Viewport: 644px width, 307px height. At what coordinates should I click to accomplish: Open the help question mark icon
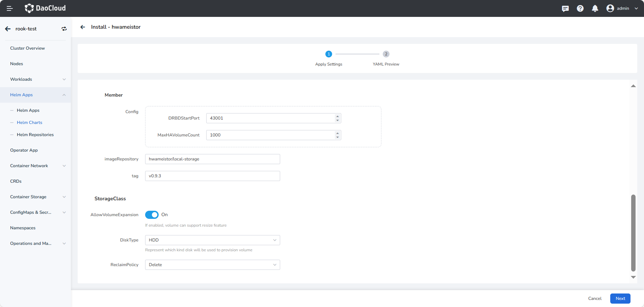coord(580,8)
